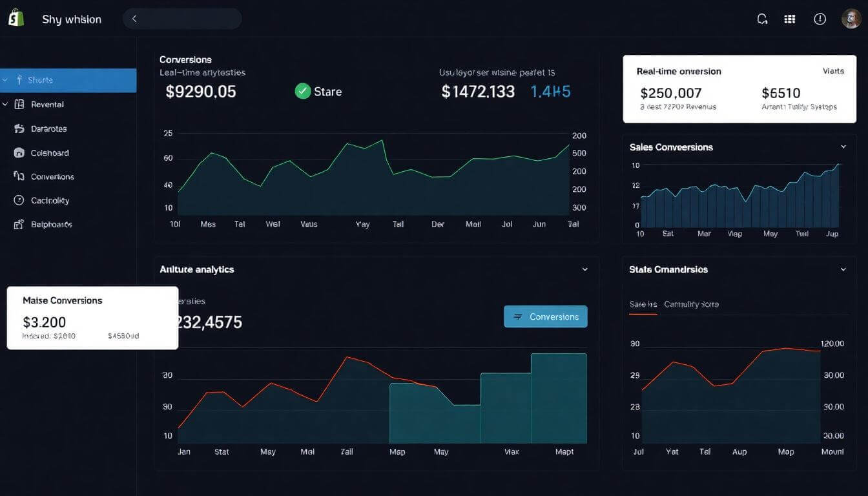Click the info alert circle icon

[x=820, y=19]
